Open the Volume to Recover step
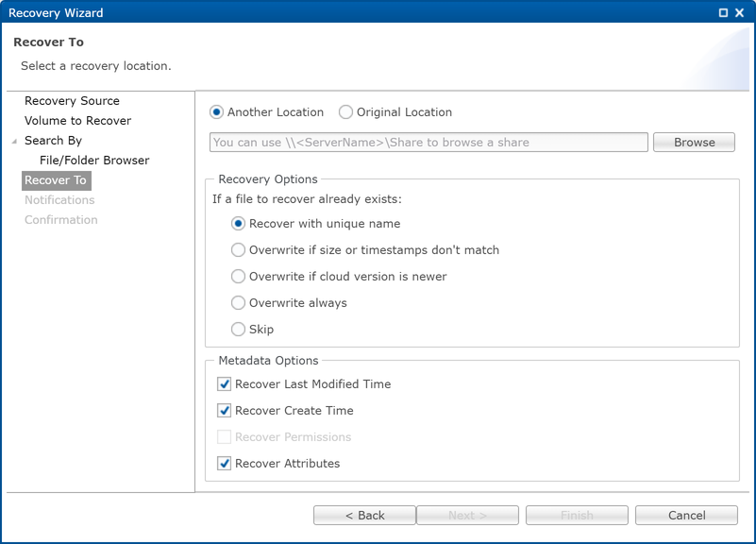Viewport: 756px width, 544px height. pos(77,121)
